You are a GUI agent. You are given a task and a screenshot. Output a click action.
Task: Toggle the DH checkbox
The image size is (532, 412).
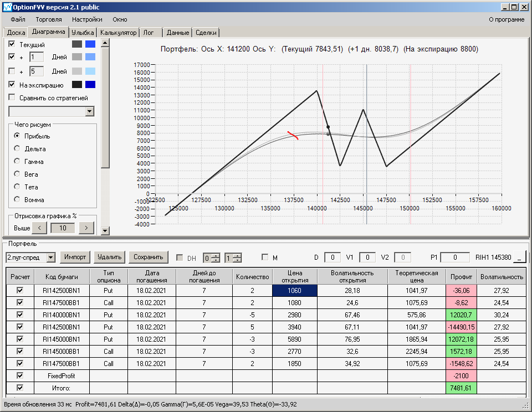point(180,257)
